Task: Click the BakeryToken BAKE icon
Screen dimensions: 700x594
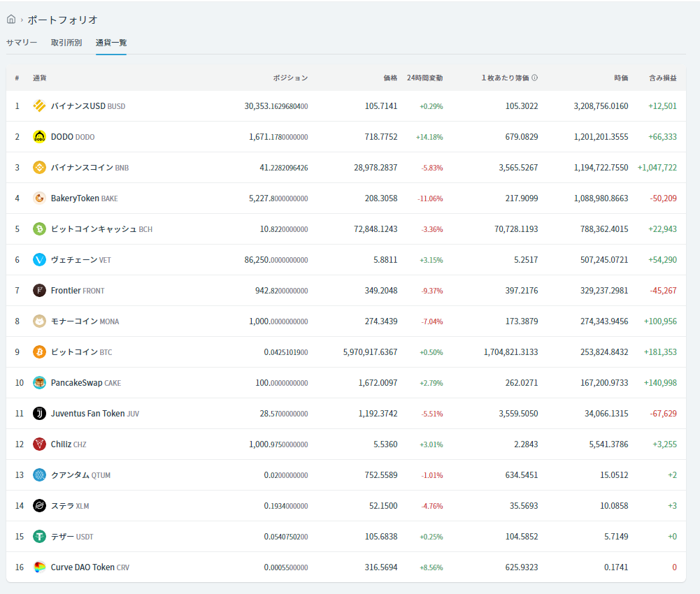Action: pyautogui.click(x=39, y=198)
